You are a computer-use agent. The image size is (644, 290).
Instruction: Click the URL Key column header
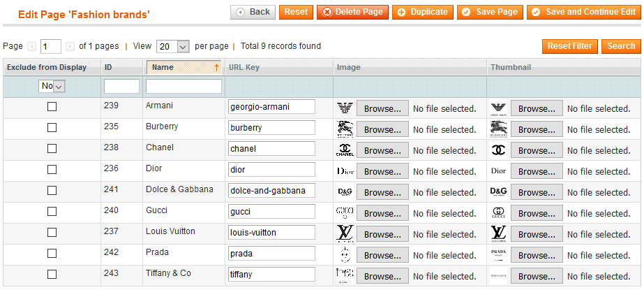pyautogui.click(x=244, y=68)
